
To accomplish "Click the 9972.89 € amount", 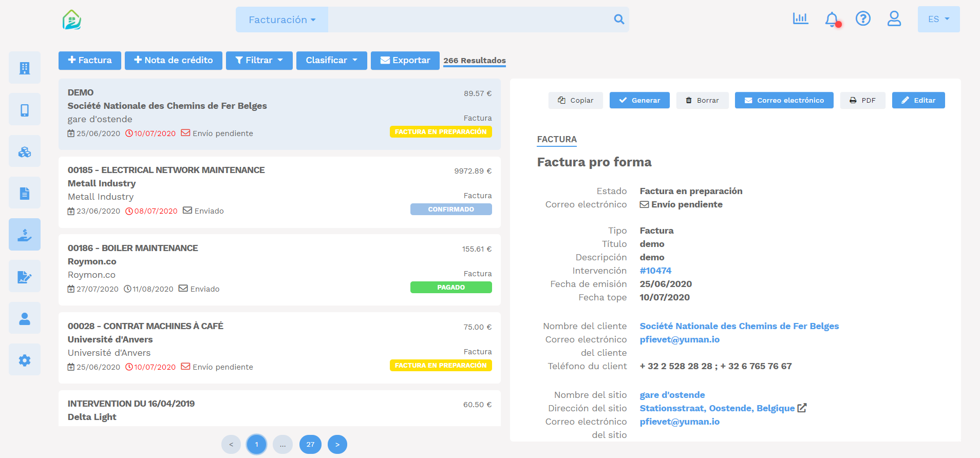I will (x=473, y=171).
